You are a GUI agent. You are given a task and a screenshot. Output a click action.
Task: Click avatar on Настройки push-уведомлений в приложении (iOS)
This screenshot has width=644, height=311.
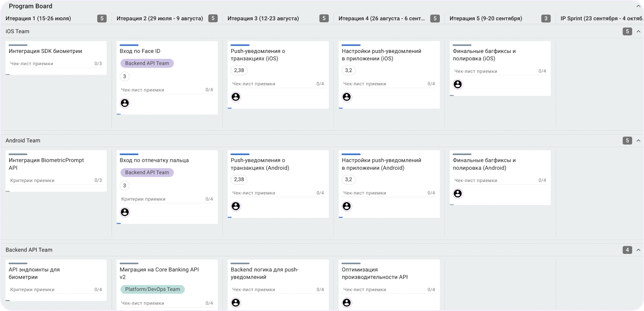pyautogui.click(x=346, y=97)
